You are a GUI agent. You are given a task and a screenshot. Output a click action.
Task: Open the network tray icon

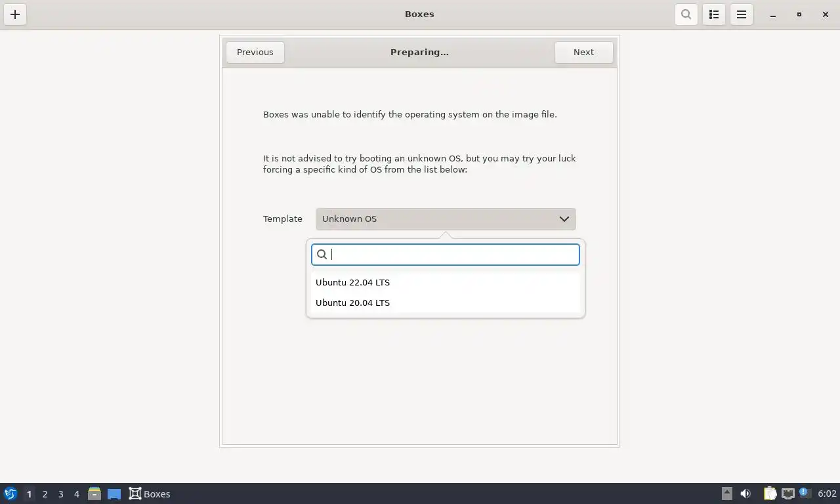pos(787,494)
